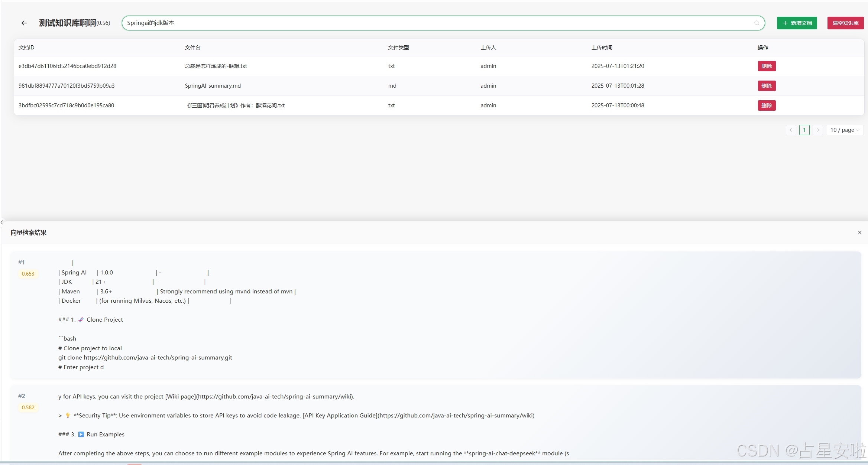Click file name SpringAI-summary.md
The image size is (868, 465).
213,86
